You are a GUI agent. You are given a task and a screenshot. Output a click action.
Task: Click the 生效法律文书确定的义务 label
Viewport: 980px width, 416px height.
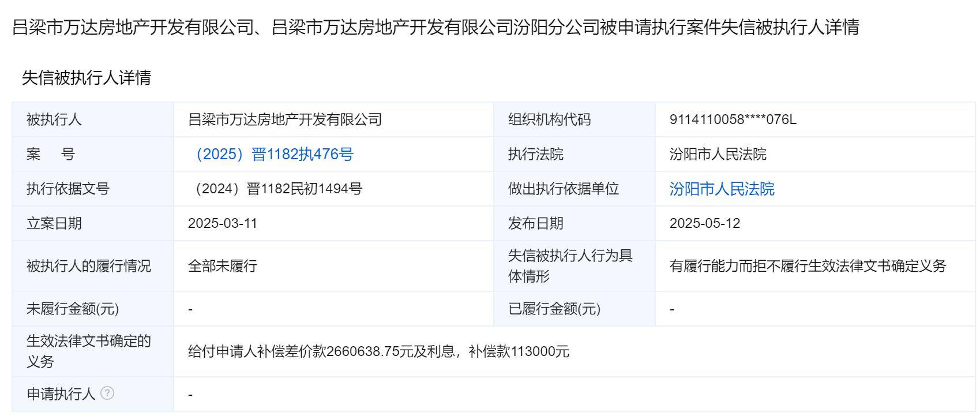[88, 351]
